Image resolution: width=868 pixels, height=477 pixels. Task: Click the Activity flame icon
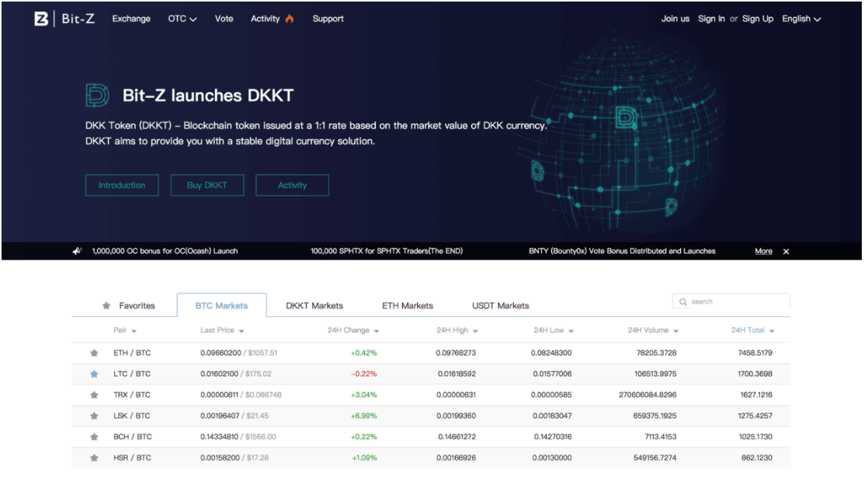coord(290,19)
